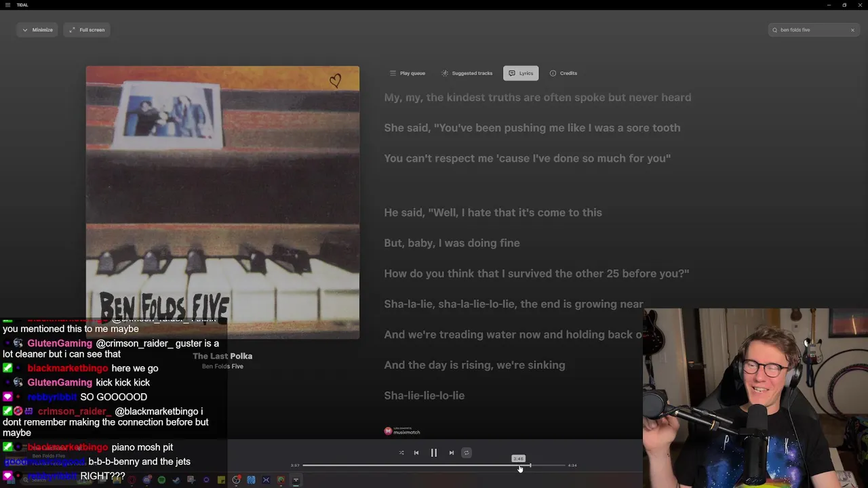Open the Play queue tab

(407, 73)
